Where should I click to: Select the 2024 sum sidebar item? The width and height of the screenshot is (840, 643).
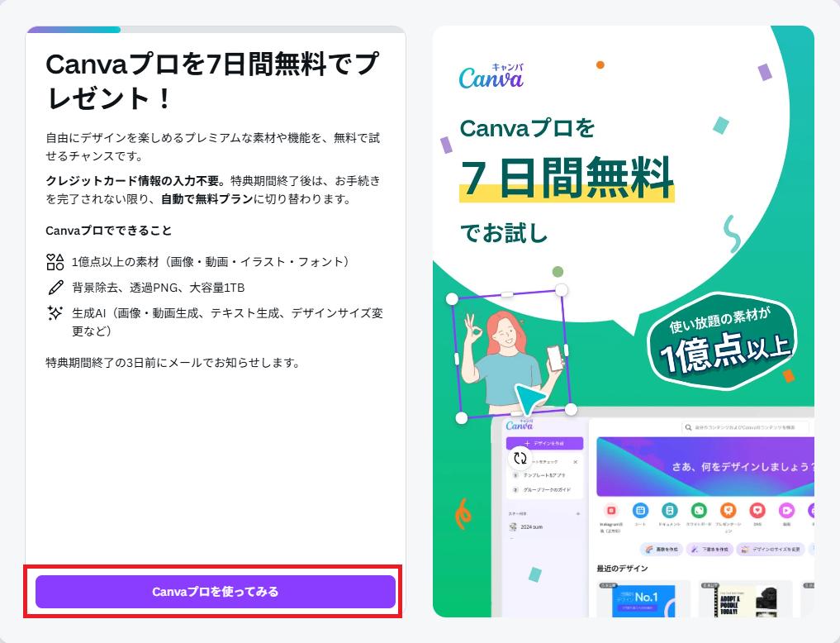click(x=527, y=527)
